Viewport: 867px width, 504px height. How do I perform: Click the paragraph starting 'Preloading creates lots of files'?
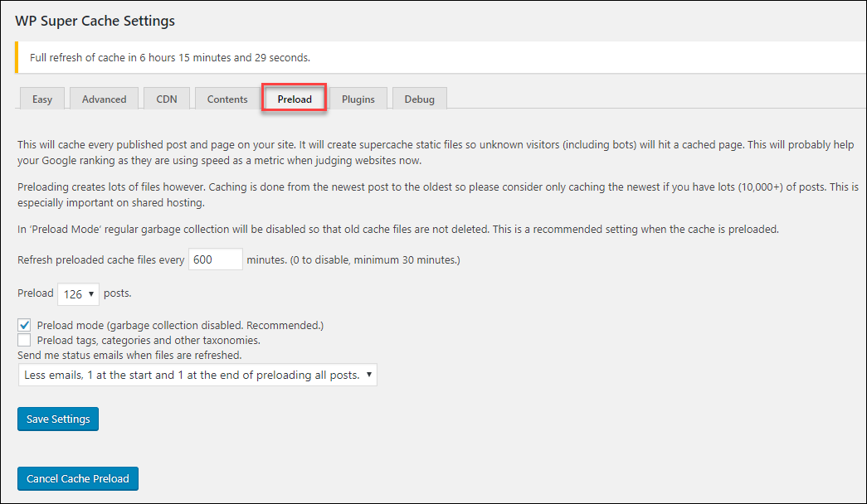438,195
